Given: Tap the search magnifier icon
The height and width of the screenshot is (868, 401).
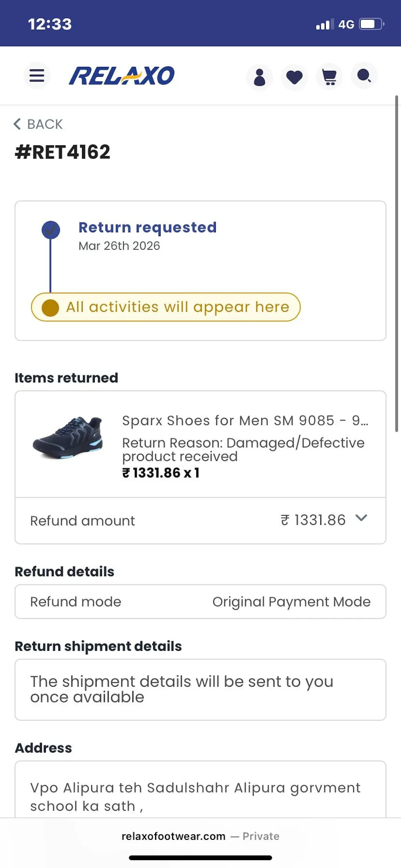Looking at the screenshot, I should click(364, 76).
